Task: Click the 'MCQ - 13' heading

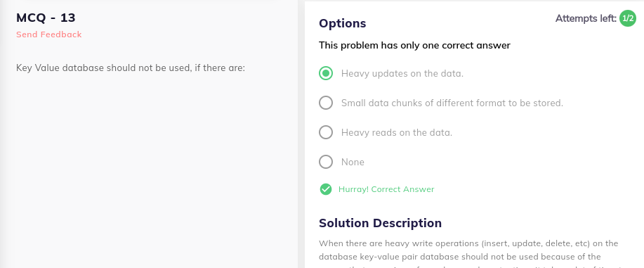Action: tap(46, 18)
